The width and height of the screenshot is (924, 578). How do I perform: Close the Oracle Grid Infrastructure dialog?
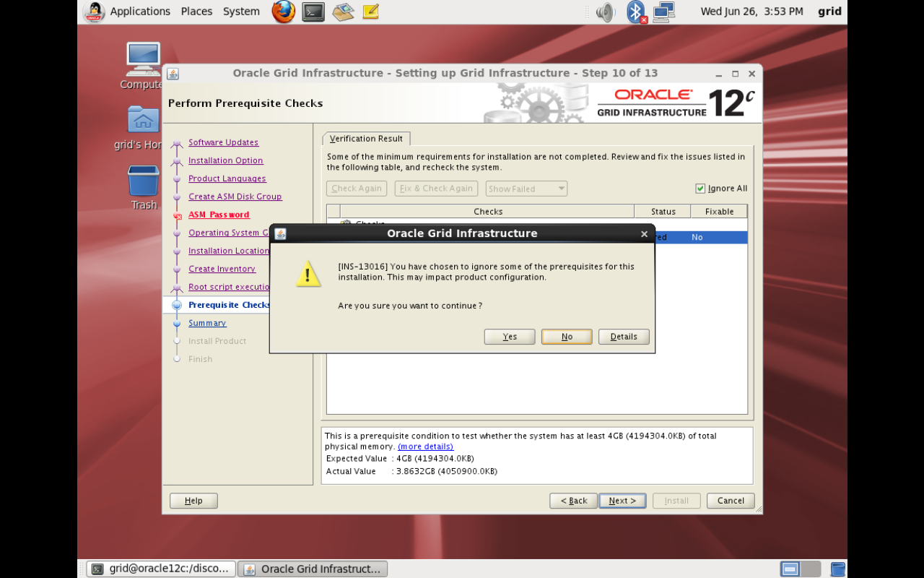644,234
